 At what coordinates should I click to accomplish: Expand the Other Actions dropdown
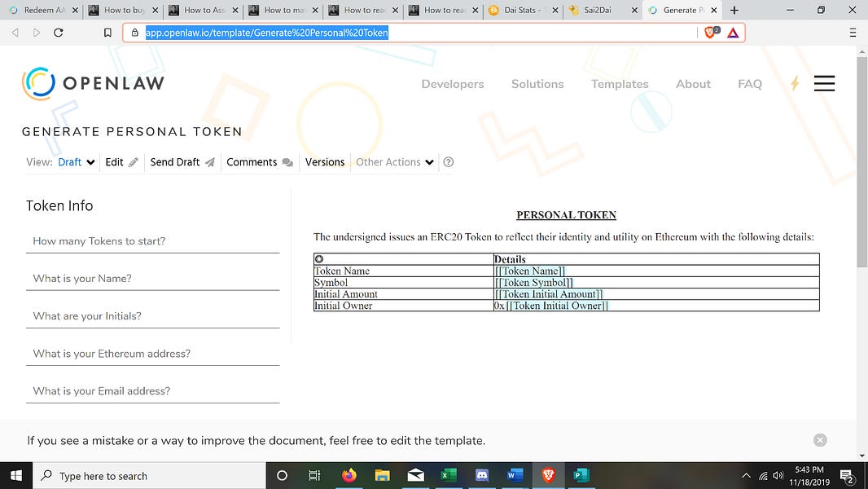[x=395, y=162]
